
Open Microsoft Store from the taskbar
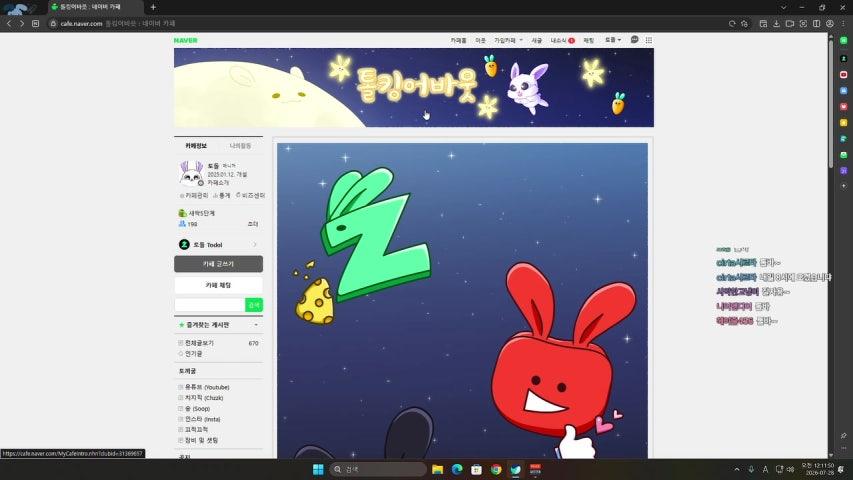[x=477, y=469]
